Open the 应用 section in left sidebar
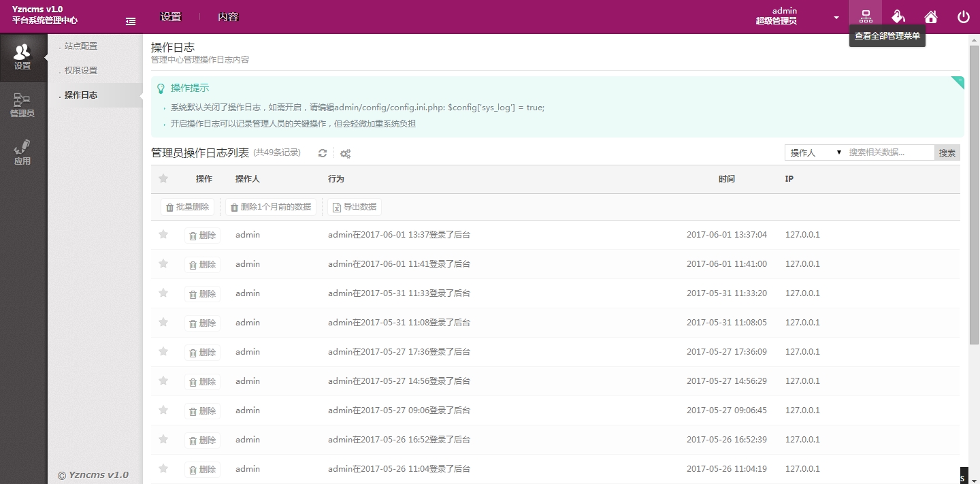Image resolution: width=980 pixels, height=484 pixels. click(x=22, y=153)
